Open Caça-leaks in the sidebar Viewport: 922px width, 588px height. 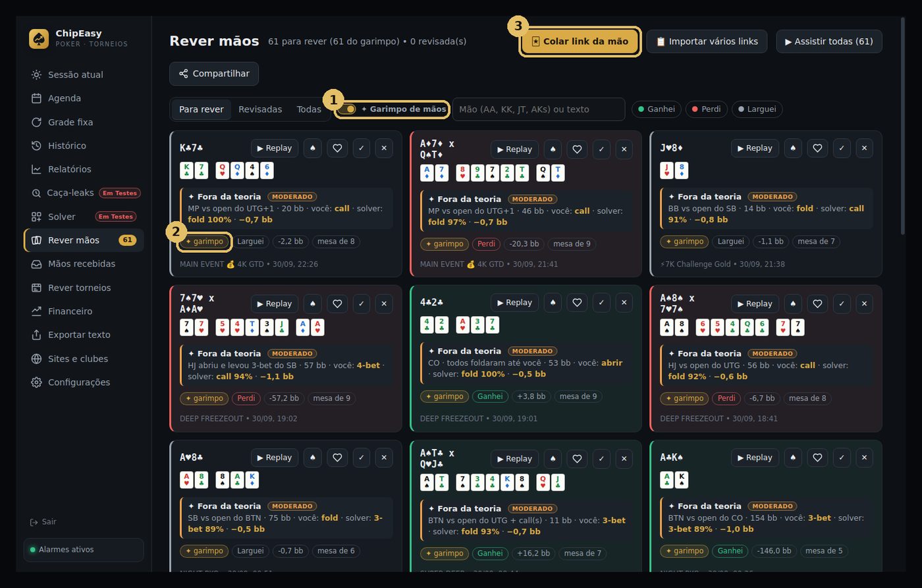pos(84,193)
